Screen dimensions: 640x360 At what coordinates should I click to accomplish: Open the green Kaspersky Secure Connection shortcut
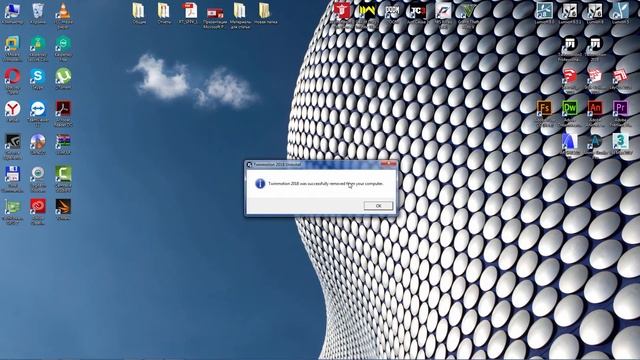coord(38,48)
